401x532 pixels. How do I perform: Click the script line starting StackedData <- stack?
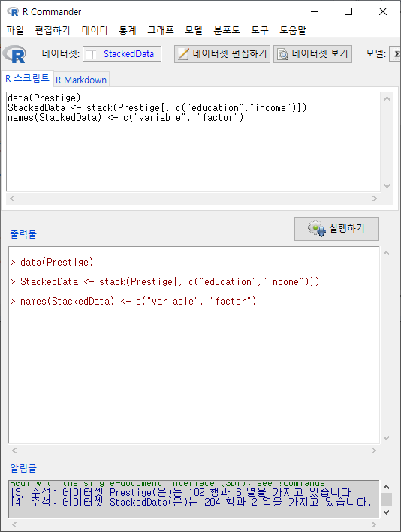[x=157, y=107]
